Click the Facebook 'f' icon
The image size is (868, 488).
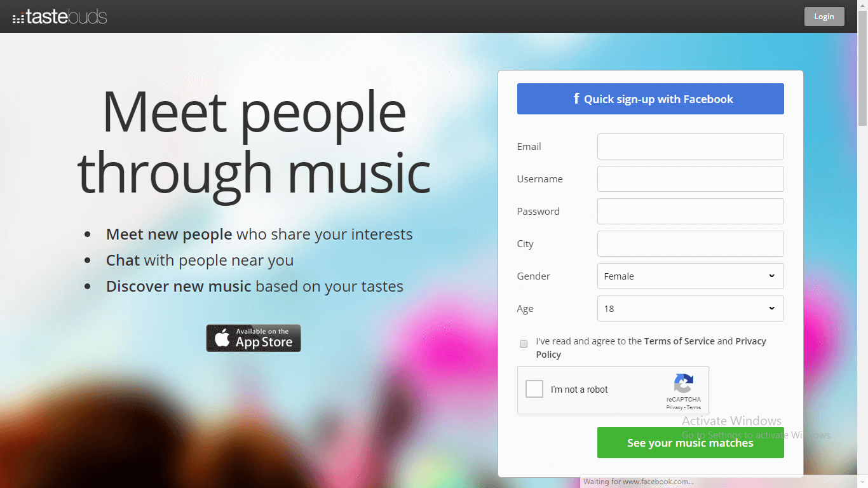[x=576, y=98]
